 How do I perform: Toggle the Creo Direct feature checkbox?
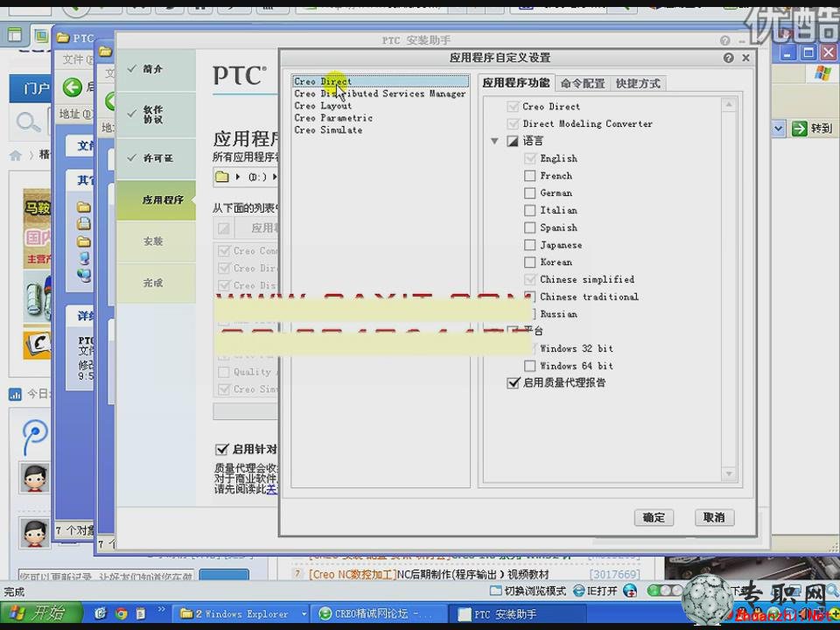[x=513, y=107]
